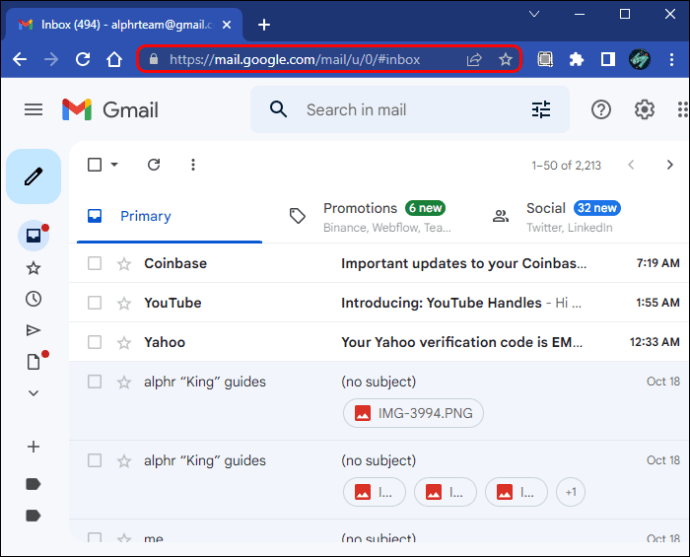Create new label with plus icon
Viewport: 690px width, 557px height.
(33, 447)
